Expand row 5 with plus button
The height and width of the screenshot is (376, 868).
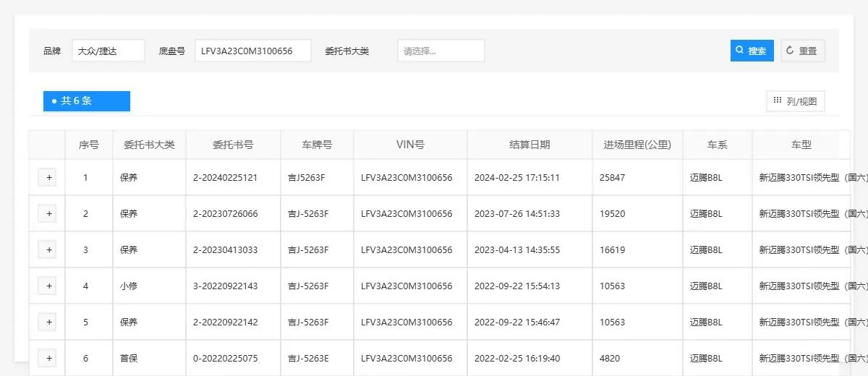(47, 322)
